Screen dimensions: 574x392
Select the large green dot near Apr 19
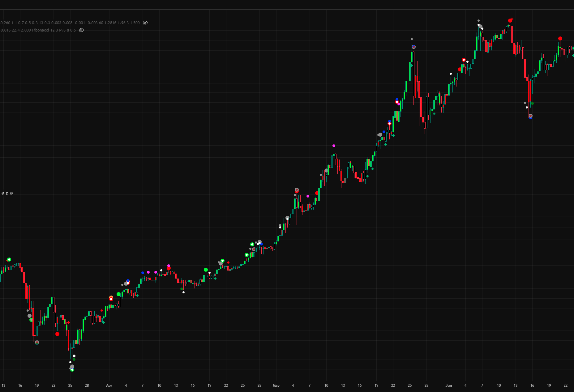(x=206, y=270)
